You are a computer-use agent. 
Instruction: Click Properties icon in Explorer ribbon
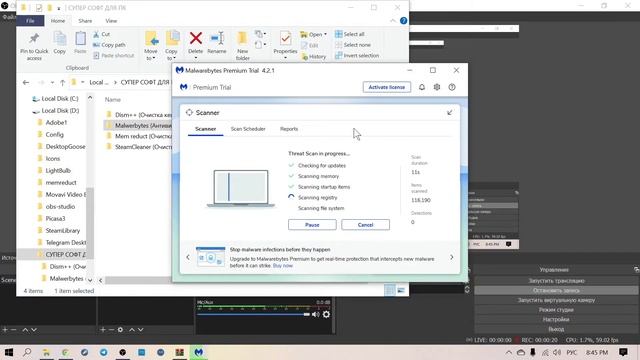285,39
